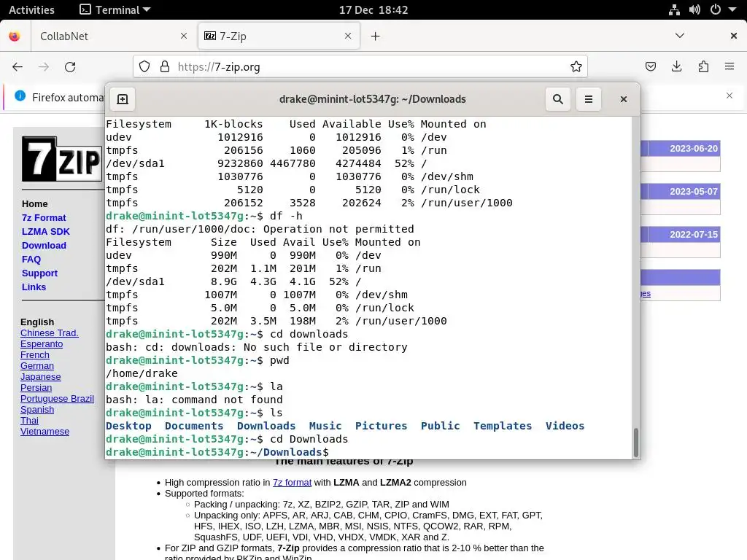The width and height of the screenshot is (747, 560).
Task: Open the Support link
Action: point(39,273)
